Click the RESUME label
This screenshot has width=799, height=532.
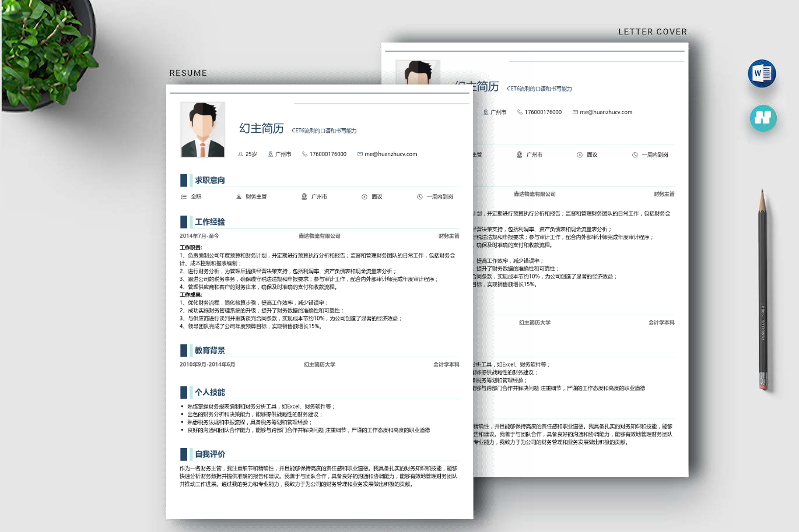point(188,73)
